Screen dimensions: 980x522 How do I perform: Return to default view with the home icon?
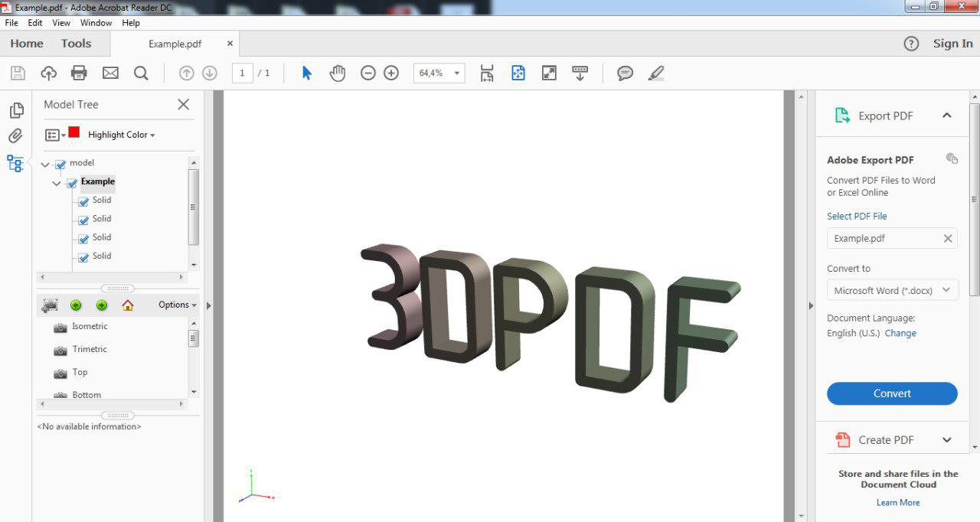click(126, 305)
